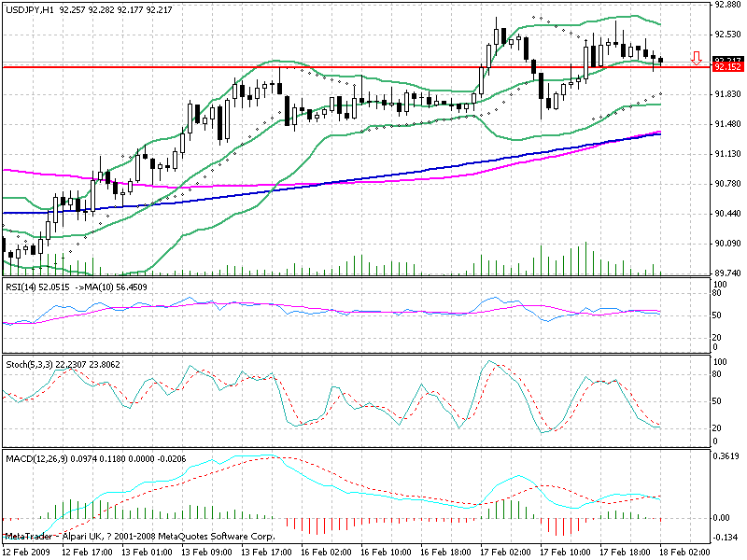The width and height of the screenshot is (747, 560).
Task: Click the 13 Feb 09:00 time label
Action: 206,553
